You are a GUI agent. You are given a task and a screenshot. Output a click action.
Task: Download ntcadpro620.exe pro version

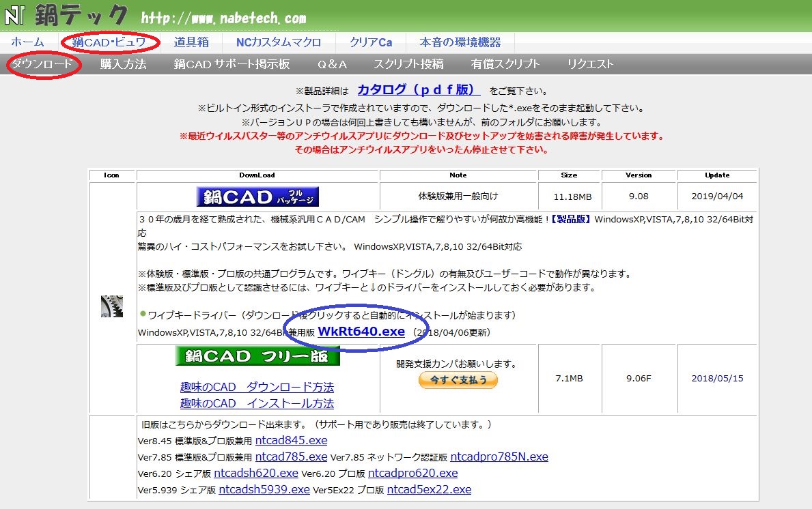pos(412,473)
